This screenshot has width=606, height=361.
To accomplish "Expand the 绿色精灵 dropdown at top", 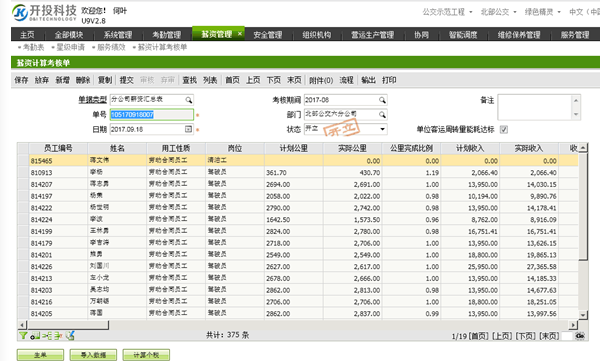I will click(559, 12).
